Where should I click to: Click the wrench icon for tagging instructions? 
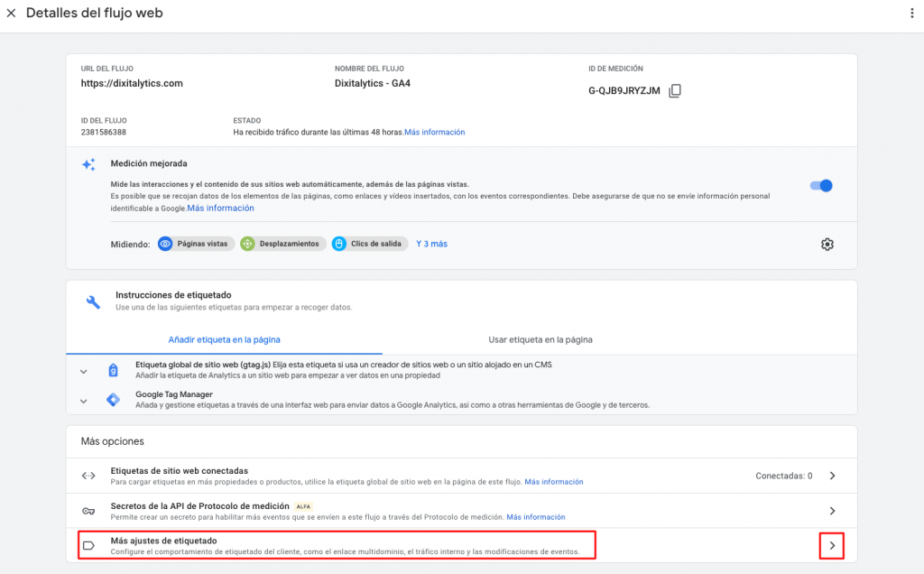[93, 301]
